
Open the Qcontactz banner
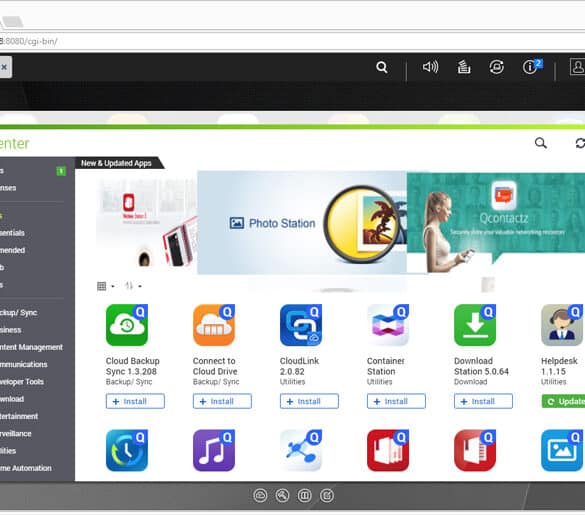coord(496,223)
